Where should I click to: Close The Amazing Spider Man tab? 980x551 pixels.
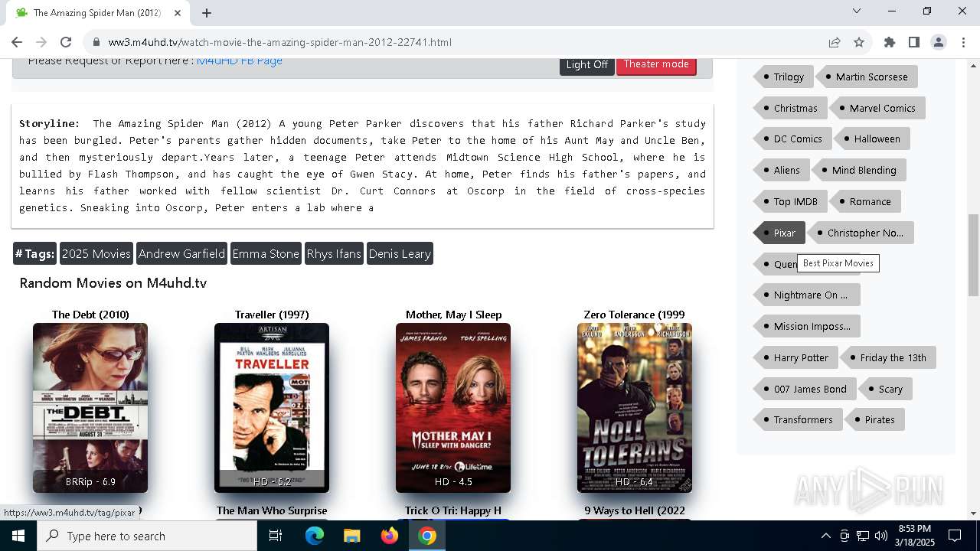pos(178,12)
